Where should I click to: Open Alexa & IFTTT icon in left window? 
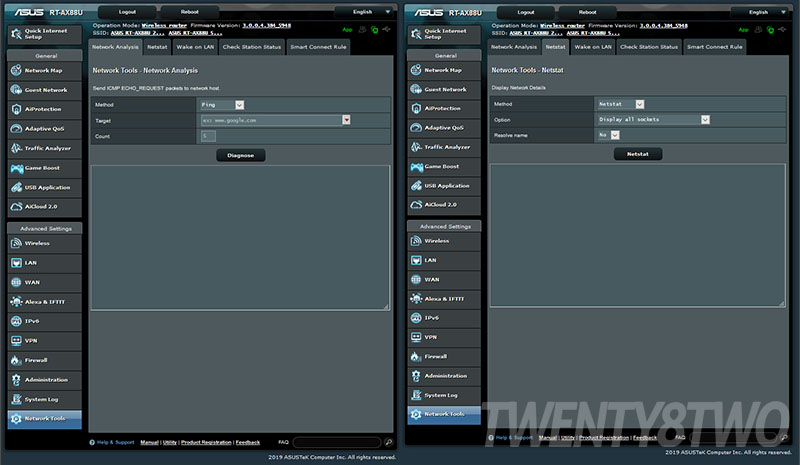(16, 302)
